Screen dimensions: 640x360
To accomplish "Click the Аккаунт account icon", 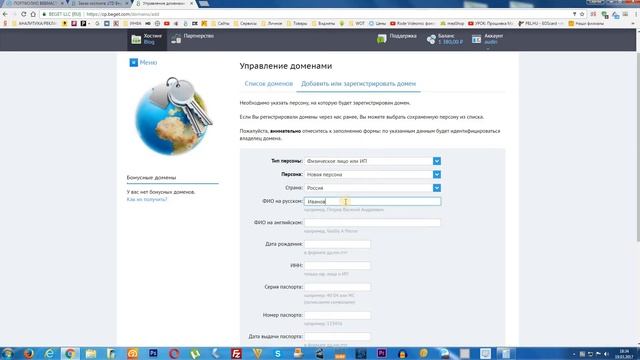I will tap(476, 39).
